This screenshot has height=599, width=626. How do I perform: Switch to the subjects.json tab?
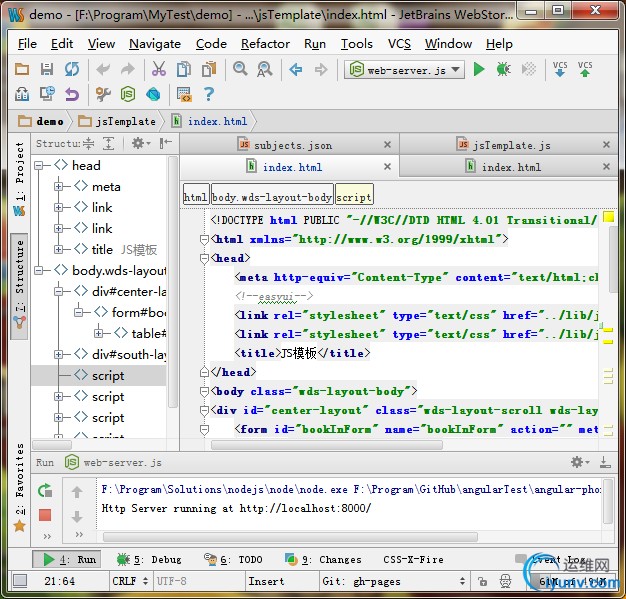click(x=289, y=145)
